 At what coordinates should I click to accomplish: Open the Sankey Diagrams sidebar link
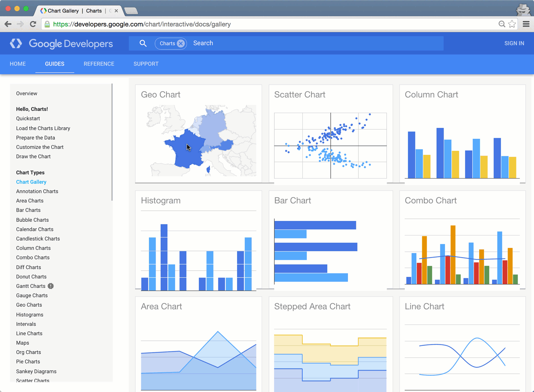(36, 371)
